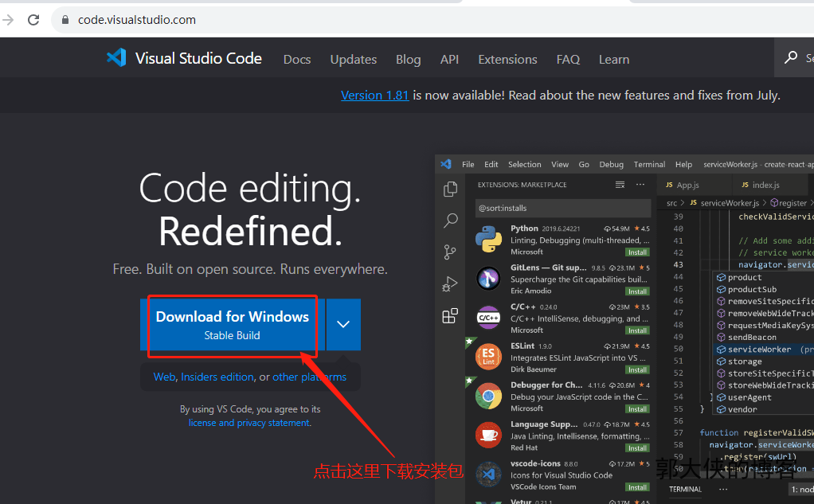Install the Debugger for Chrome extension
This screenshot has width=814, height=504.
tap(637, 409)
